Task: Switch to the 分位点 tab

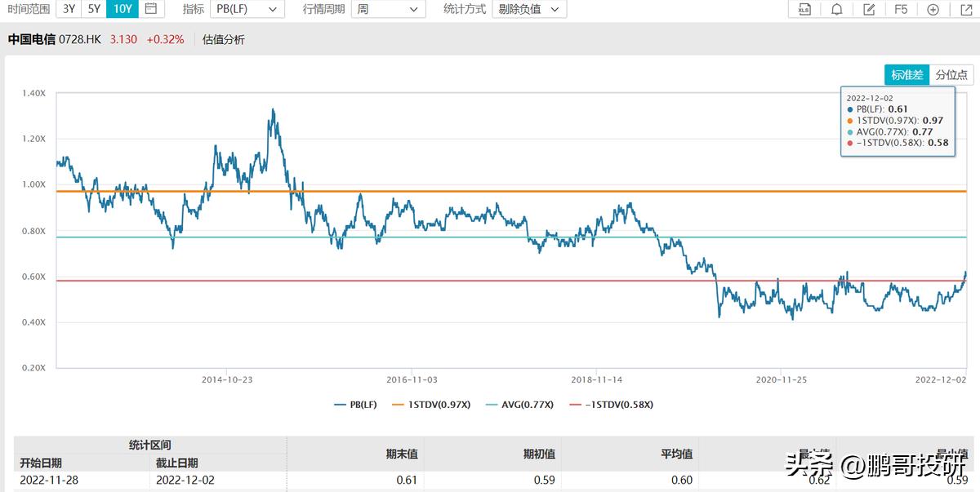Action: [x=953, y=73]
